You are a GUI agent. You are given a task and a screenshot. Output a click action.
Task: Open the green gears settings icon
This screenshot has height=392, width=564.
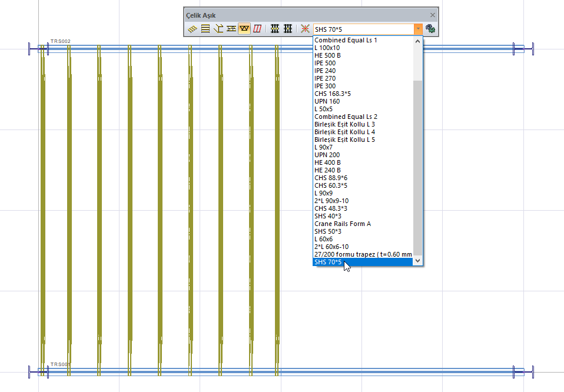pyautogui.click(x=430, y=28)
